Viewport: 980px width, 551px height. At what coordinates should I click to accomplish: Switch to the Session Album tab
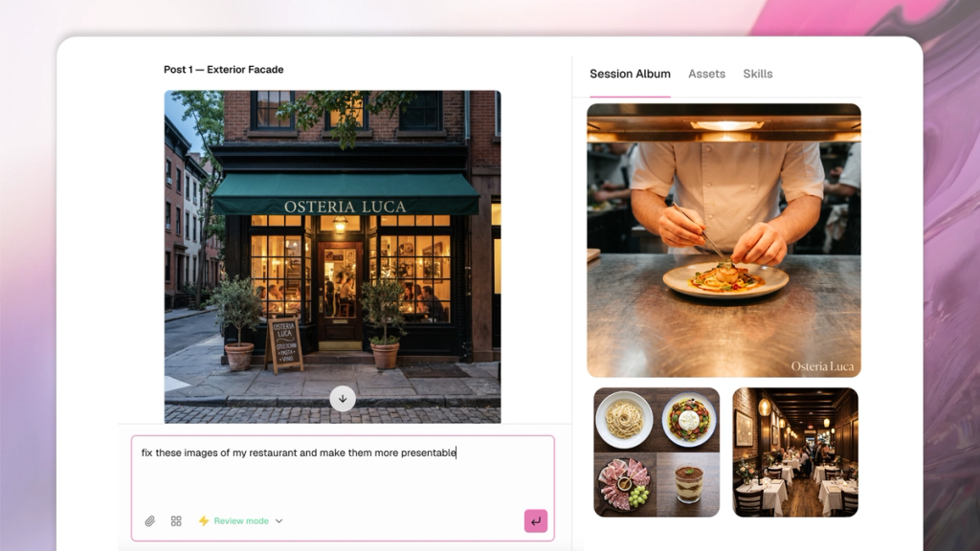pyautogui.click(x=630, y=74)
